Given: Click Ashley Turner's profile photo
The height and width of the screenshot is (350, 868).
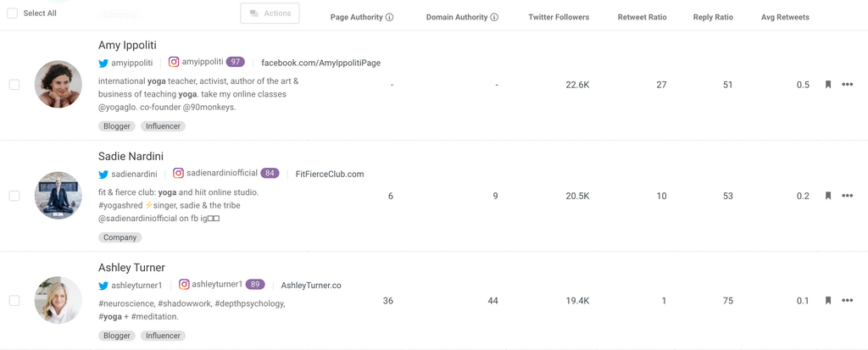Looking at the screenshot, I should (58, 300).
